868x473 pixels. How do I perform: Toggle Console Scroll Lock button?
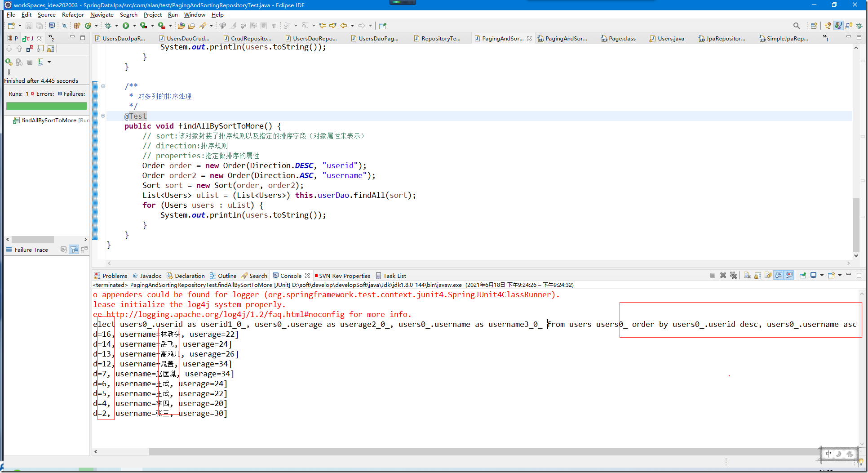point(757,275)
